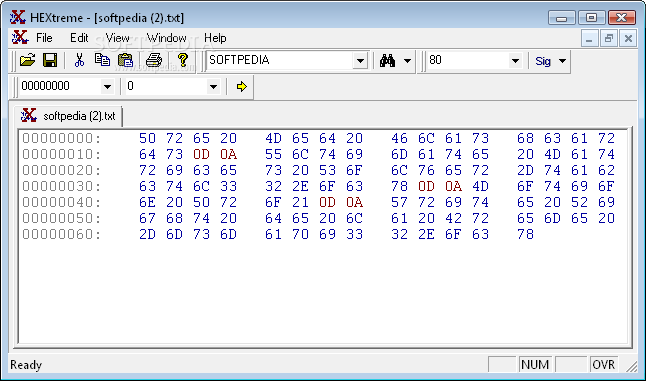Select offset label 00000000:
Image resolution: width=646 pixels, height=381 pixels.
click(x=61, y=138)
